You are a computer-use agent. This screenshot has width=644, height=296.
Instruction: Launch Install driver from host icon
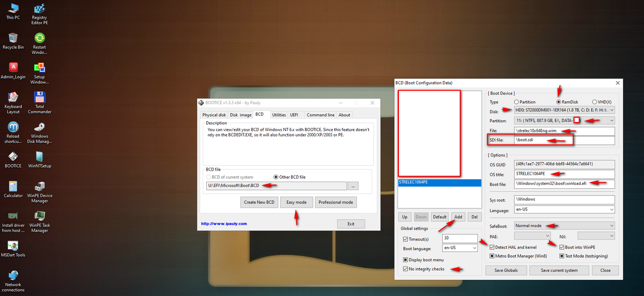13,222
